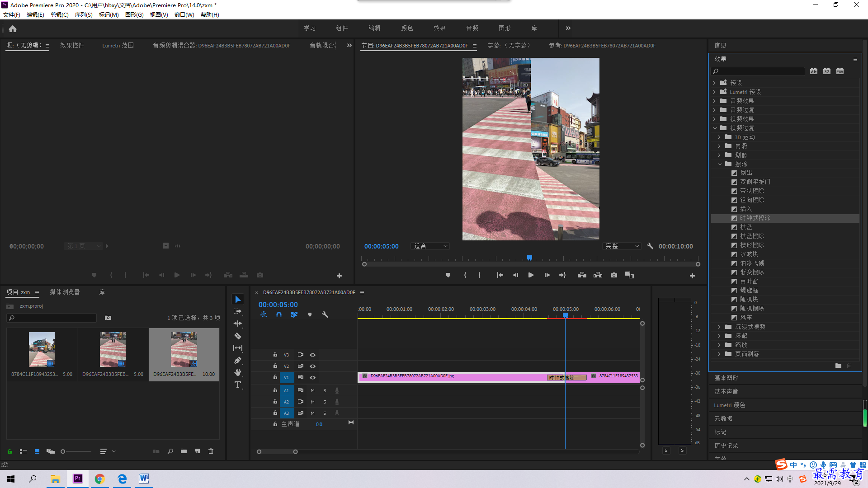This screenshot has width=868, height=488.
Task: Toggle V3 track output eye
Action: coord(312,355)
